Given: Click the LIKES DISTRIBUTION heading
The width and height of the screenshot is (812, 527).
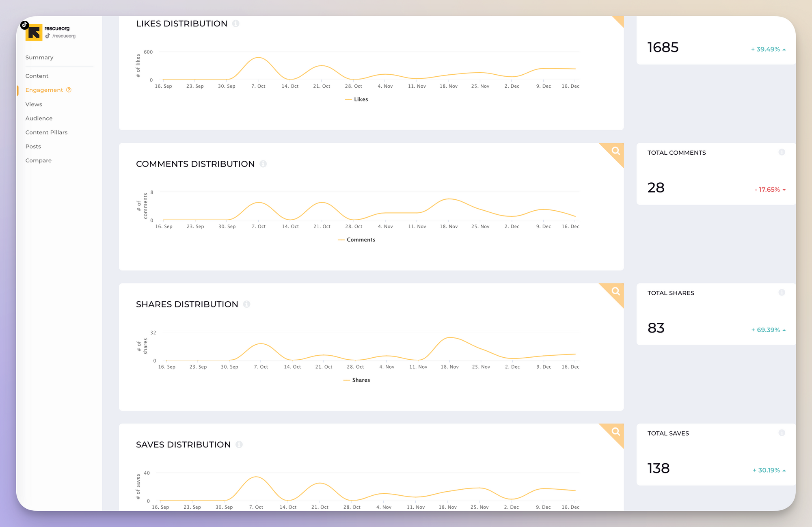Looking at the screenshot, I should coord(181,24).
